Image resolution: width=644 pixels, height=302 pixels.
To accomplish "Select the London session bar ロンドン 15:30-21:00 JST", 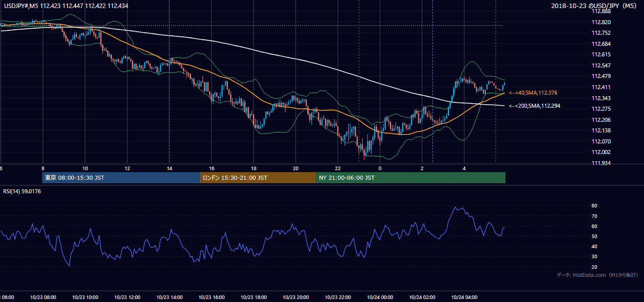I will point(258,178).
